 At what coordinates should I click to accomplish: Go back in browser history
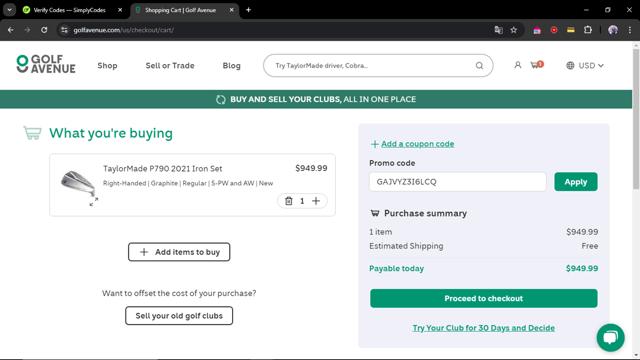click(11, 30)
